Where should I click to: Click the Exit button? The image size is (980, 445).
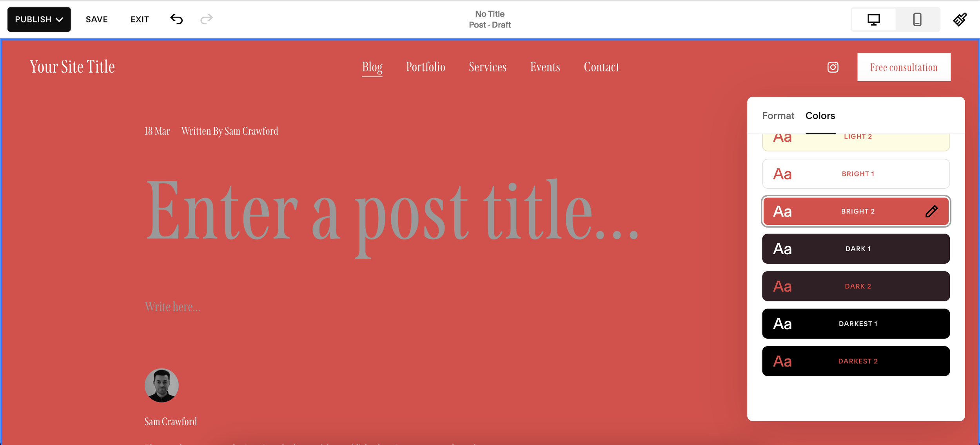[140, 19]
